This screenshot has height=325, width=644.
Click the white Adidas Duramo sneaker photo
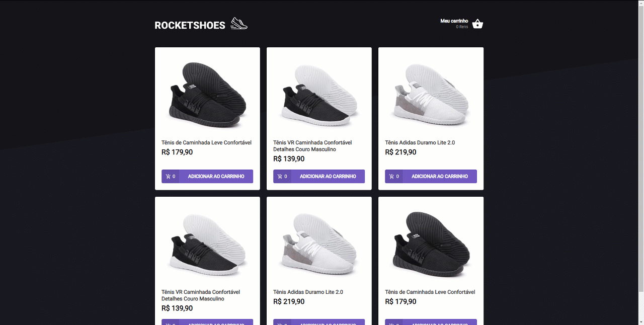pyautogui.click(x=431, y=92)
